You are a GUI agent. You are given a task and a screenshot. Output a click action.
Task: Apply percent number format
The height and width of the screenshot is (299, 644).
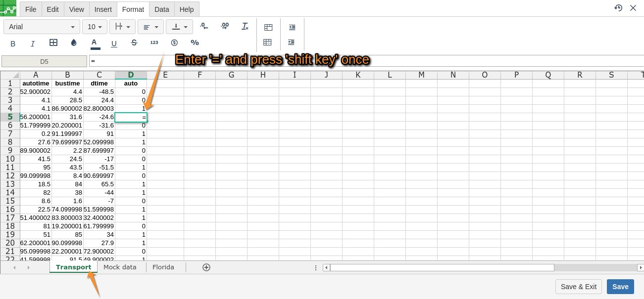(x=195, y=43)
